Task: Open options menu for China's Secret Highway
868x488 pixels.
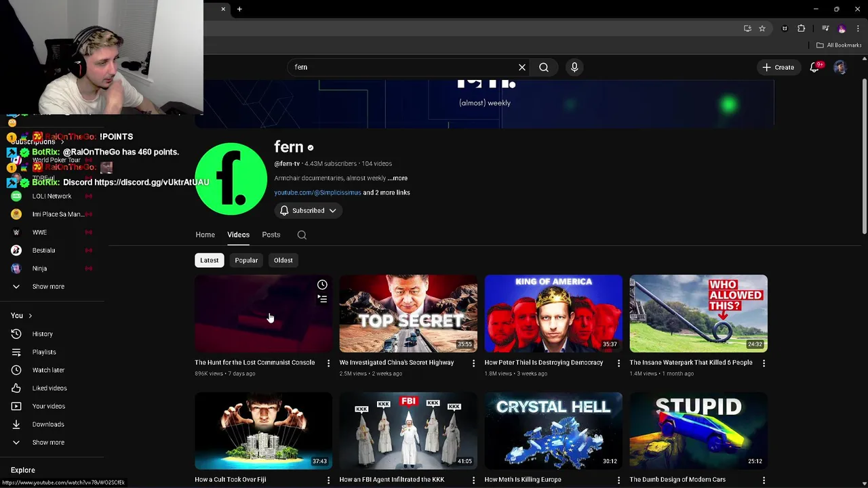Action: click(473, 363)
